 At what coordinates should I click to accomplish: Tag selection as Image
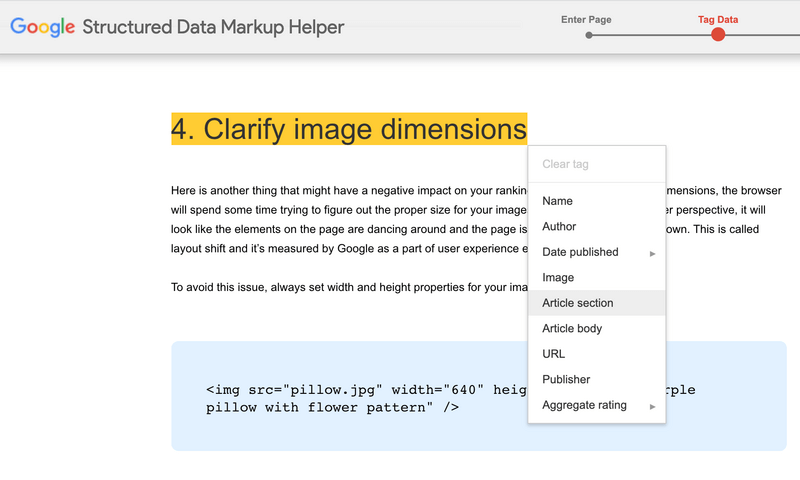tap(558, 278)
